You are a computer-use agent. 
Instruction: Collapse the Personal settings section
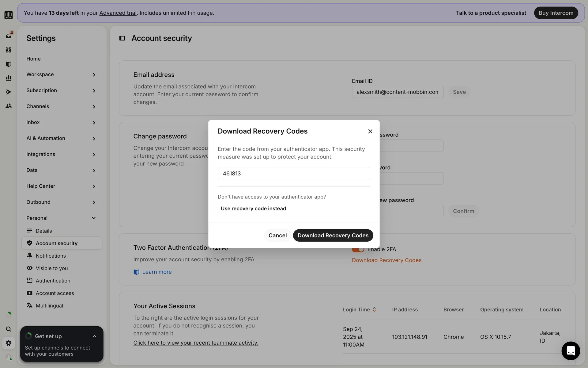point(94,218)
